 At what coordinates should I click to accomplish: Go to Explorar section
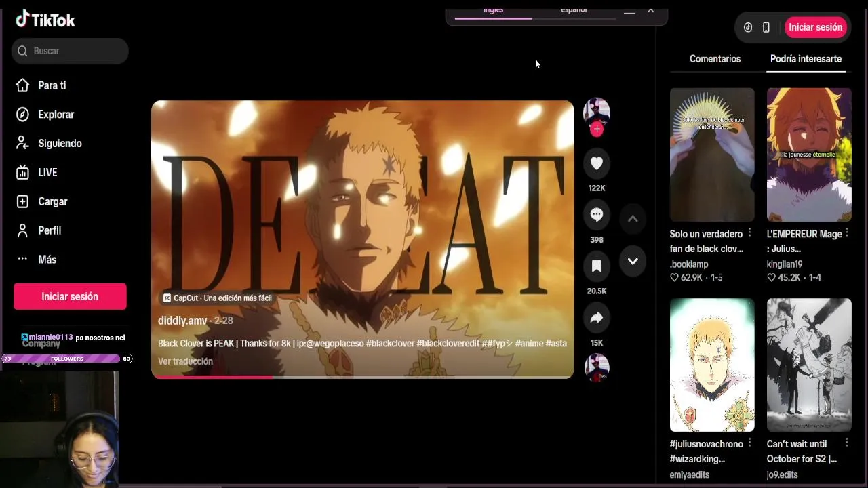tap(45, 115)
